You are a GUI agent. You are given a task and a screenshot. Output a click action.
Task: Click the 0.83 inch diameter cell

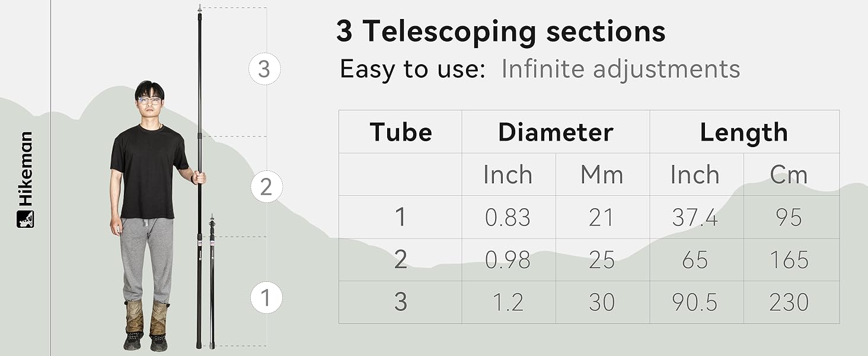pos(508,218)
